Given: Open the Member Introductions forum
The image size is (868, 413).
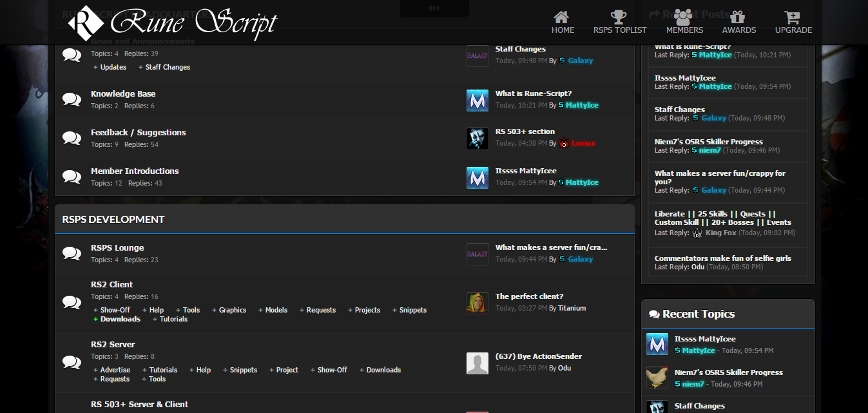Looking at the screenshot, I should point(135,171).
